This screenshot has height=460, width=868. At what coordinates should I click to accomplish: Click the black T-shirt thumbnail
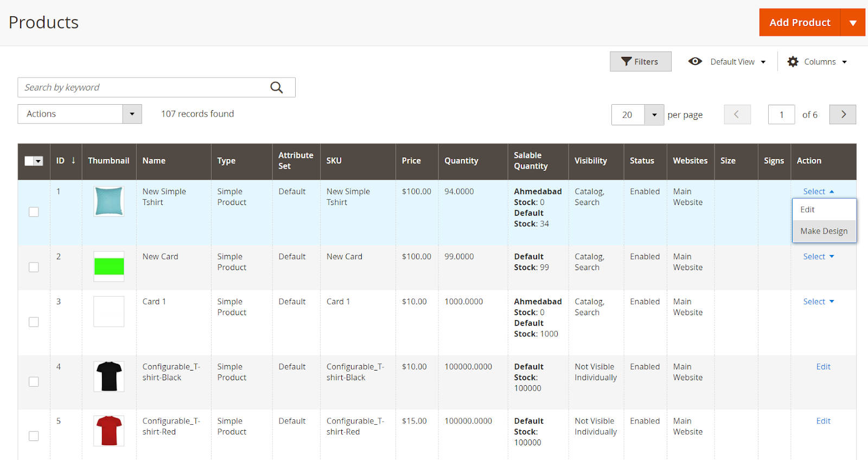pos(109,376)
